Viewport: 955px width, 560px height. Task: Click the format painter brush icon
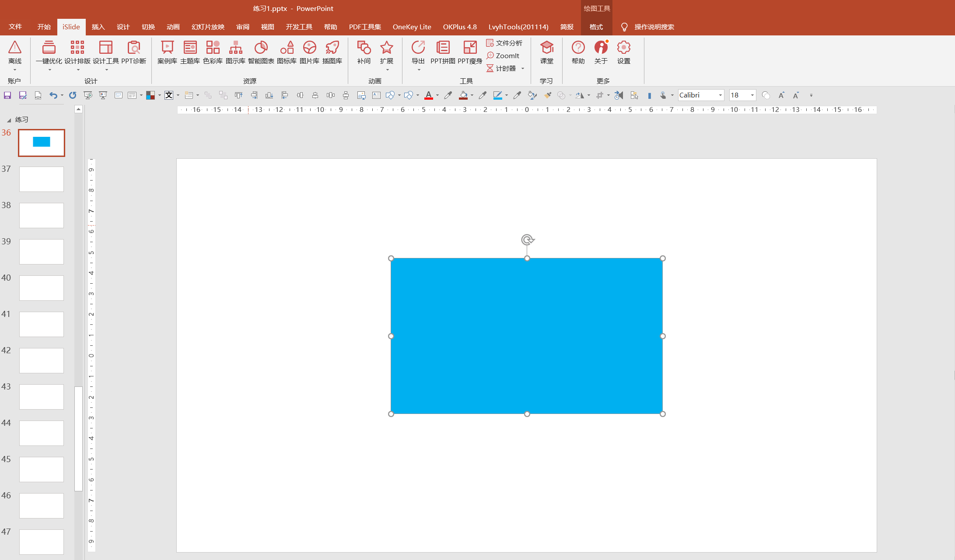pyautogui.click(x=547, y=95)
